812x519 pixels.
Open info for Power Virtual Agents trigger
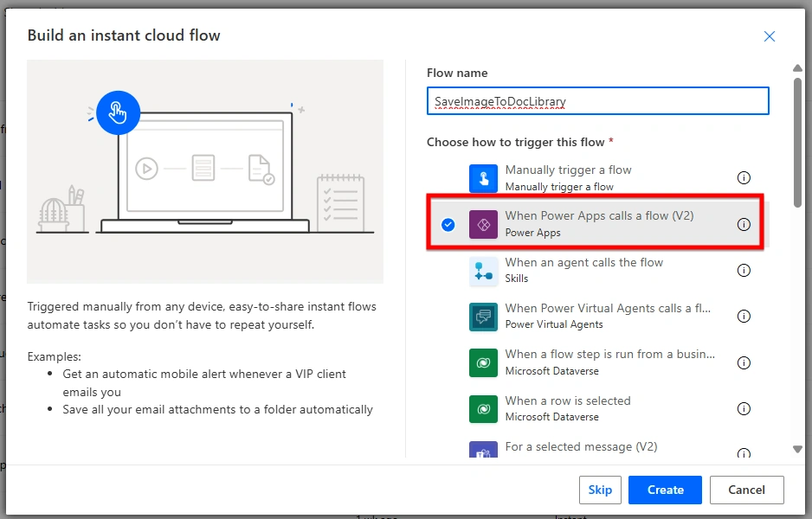[x=744, y=317]
